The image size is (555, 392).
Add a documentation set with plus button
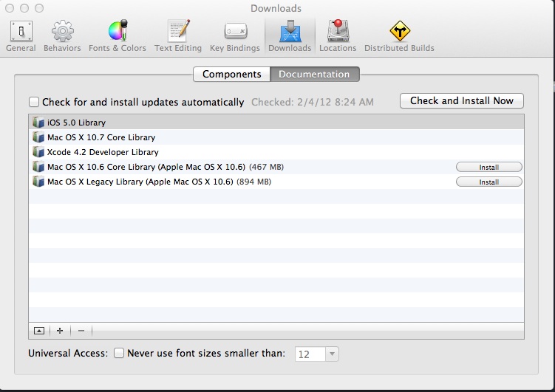tap(60, 331)
